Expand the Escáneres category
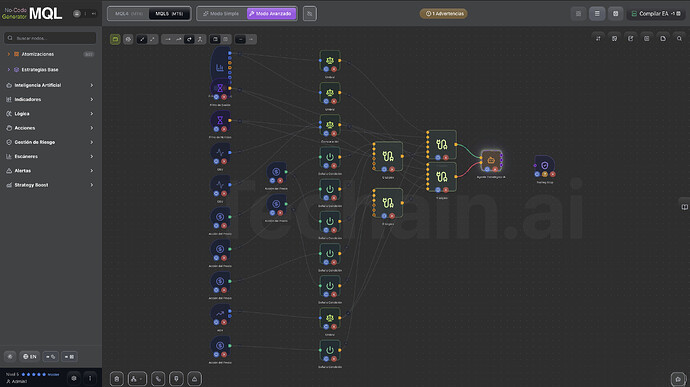 pos(50,156)
